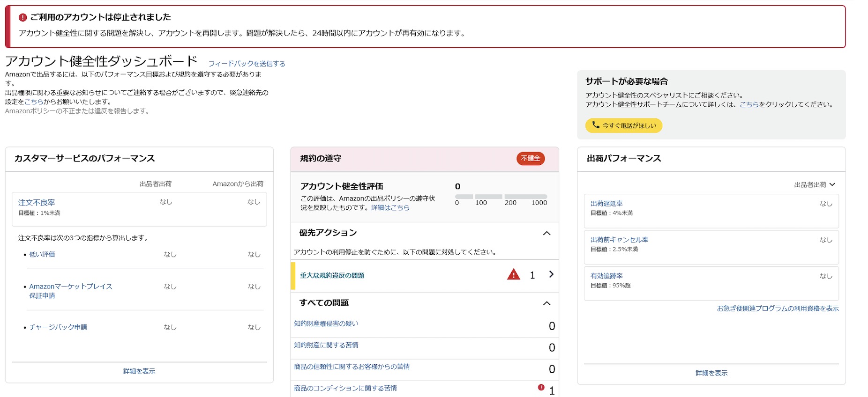Open 低い評価 link
Screen dimensions: 868x397
pos(42,254)
